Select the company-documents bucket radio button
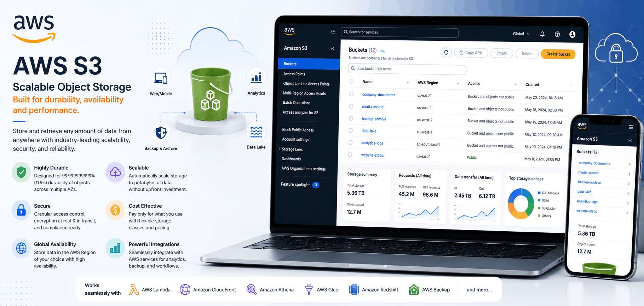Viewport: 644px width, 306px height. [x=351, y=94]
